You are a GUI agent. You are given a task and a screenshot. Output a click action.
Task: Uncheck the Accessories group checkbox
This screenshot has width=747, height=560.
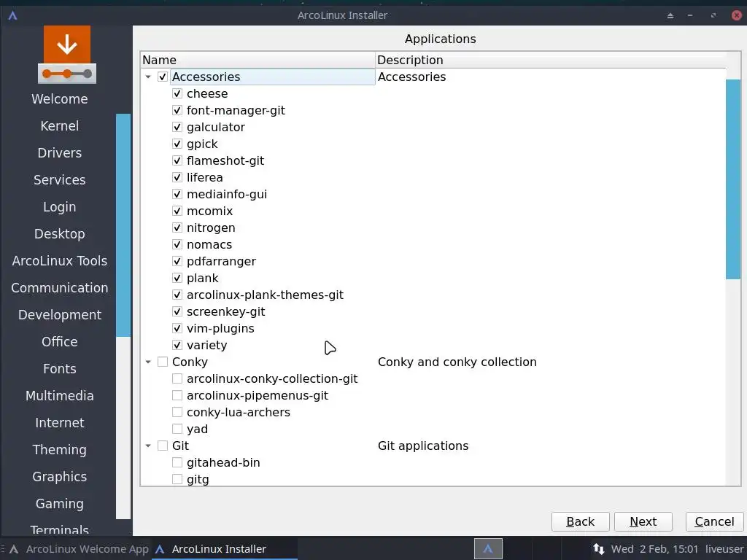163,77
